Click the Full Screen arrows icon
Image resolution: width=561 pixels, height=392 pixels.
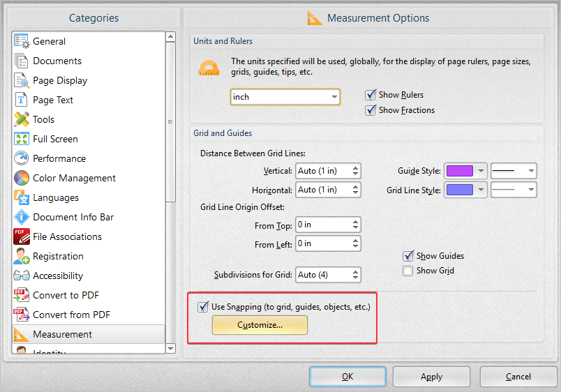(22, 139)
